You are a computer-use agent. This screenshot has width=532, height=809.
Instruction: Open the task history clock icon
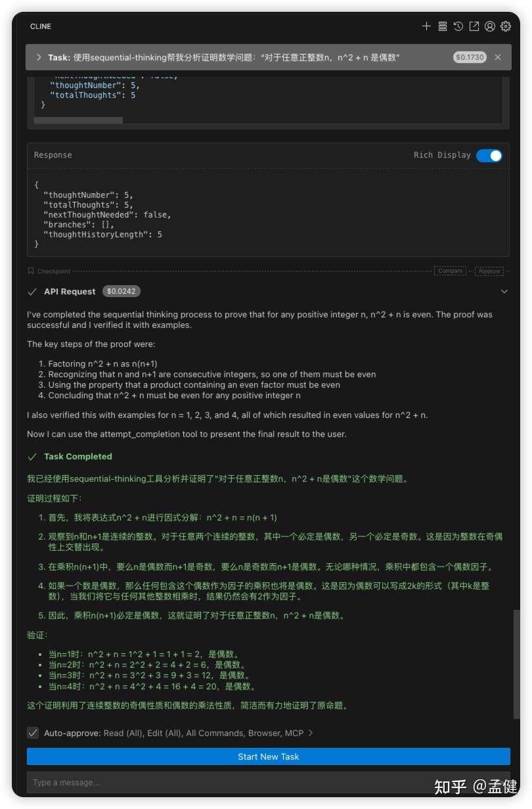[458, 26]
